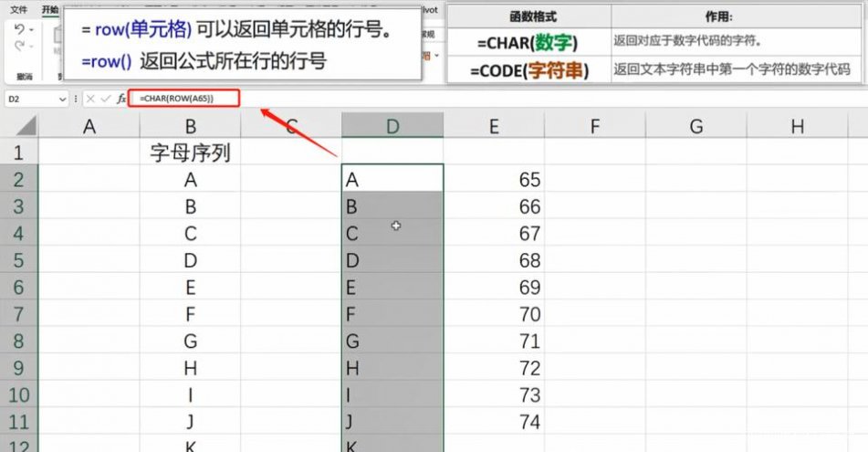Select row 10 header
Screen dimensions: 868x452
(19, 394)
